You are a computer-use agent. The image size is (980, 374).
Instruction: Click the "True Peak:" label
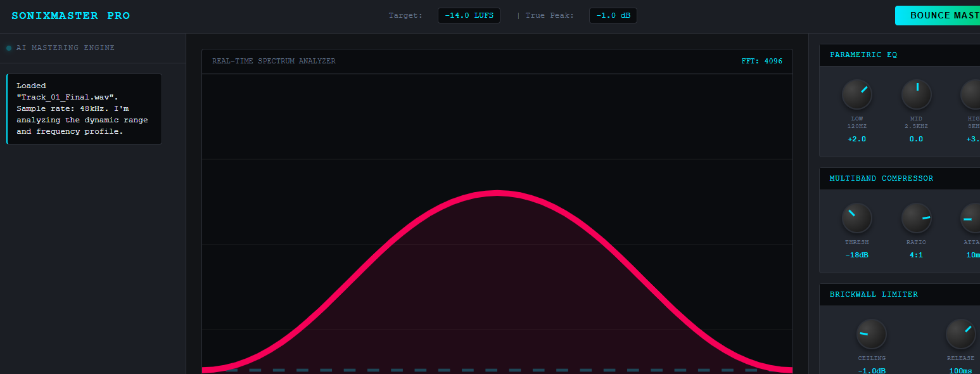click(550, 16)
